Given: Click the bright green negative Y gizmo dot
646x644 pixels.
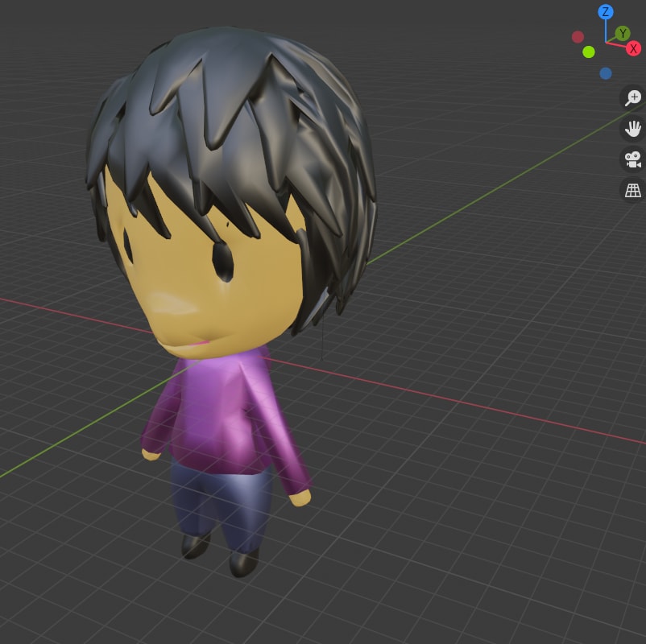Looking at the screenshot, I should [589, 52].
